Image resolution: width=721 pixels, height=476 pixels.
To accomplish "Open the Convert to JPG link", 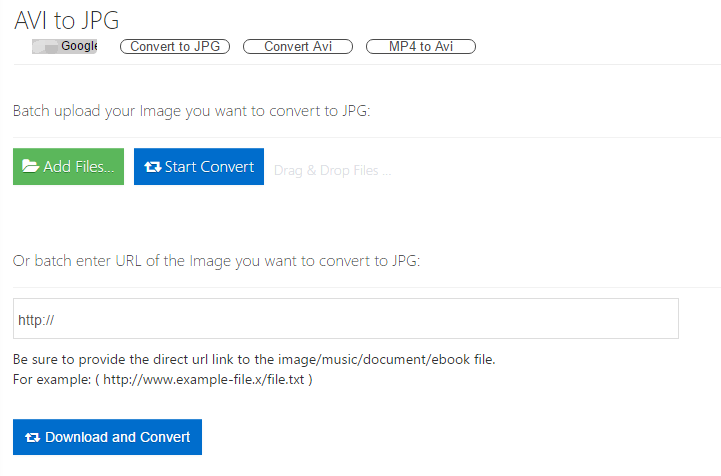I will pyautogui.click(x=175, y=46).
